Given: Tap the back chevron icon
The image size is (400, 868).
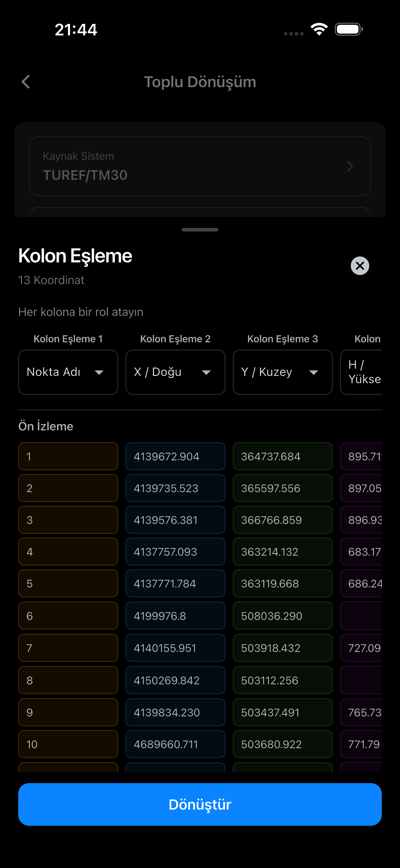Looking at the screenshot, I should [x=26, y=82].
